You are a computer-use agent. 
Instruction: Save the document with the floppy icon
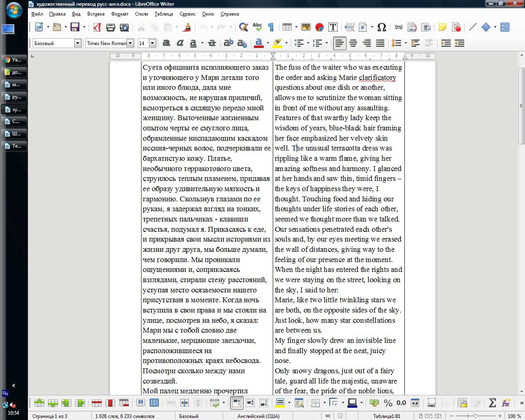75,27
